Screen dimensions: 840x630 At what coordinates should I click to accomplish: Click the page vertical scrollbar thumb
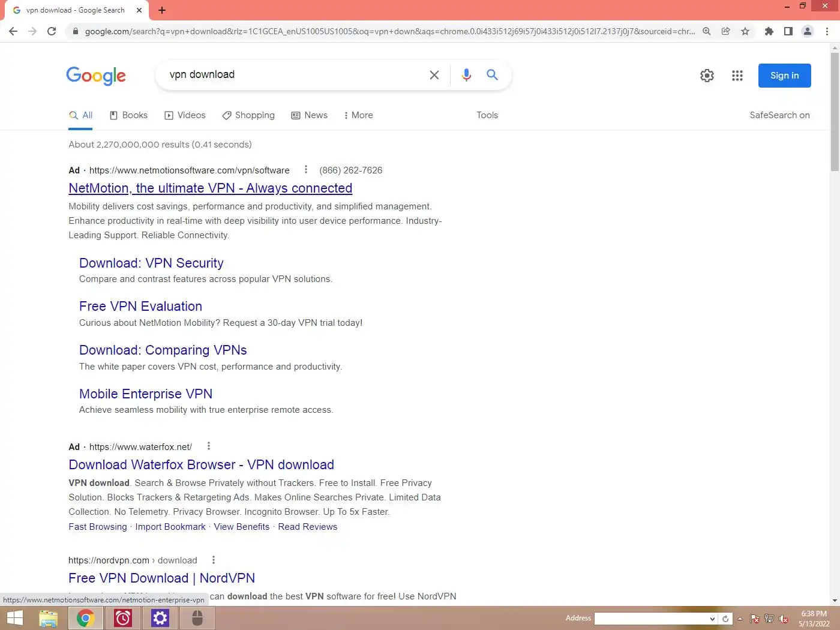[x=835, y=112]
